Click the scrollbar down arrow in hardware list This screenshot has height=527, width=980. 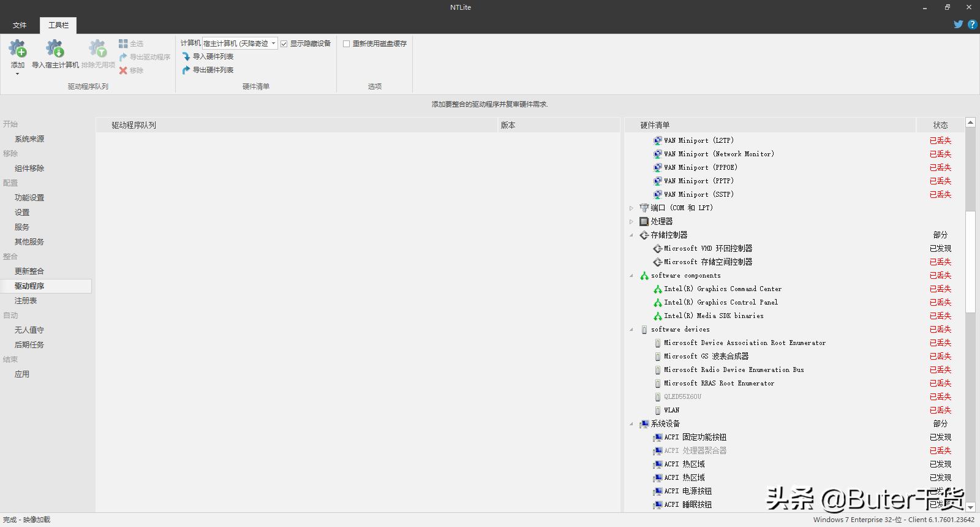point(970,507)
